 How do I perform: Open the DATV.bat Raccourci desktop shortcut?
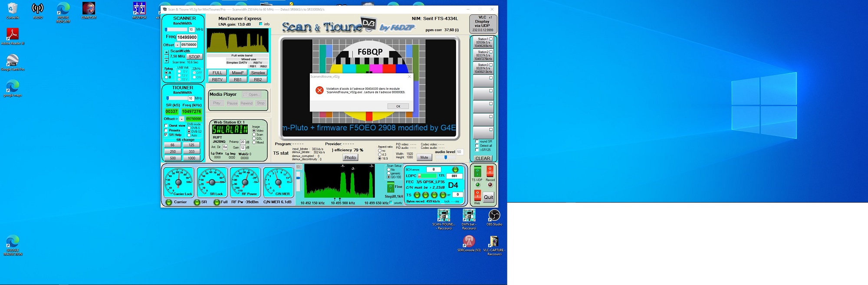click(469, 219)
